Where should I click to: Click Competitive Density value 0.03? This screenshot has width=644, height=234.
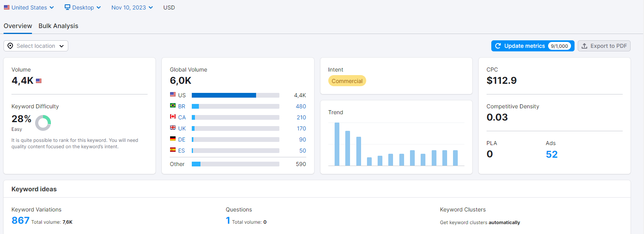[x=497, y=117]
